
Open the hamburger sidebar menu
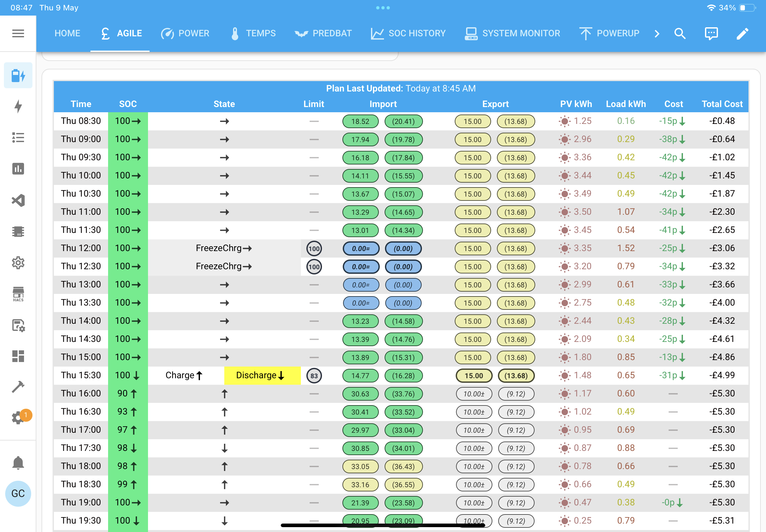18,33
